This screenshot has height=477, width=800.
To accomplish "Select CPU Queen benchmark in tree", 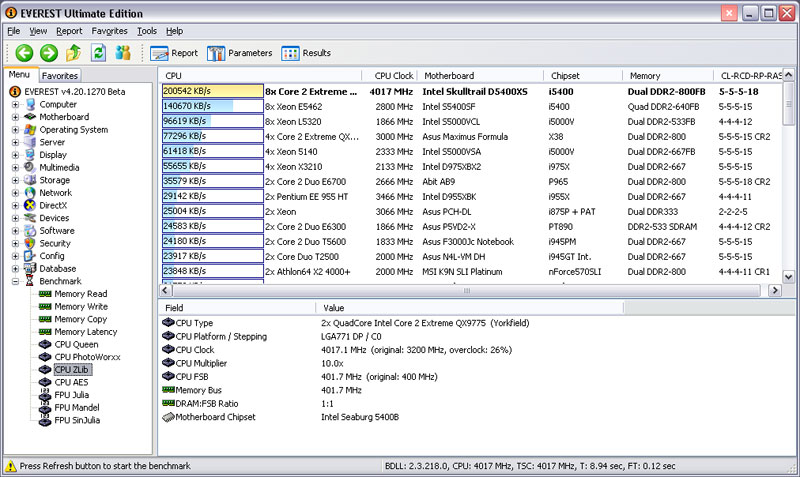I will (75, 344).
